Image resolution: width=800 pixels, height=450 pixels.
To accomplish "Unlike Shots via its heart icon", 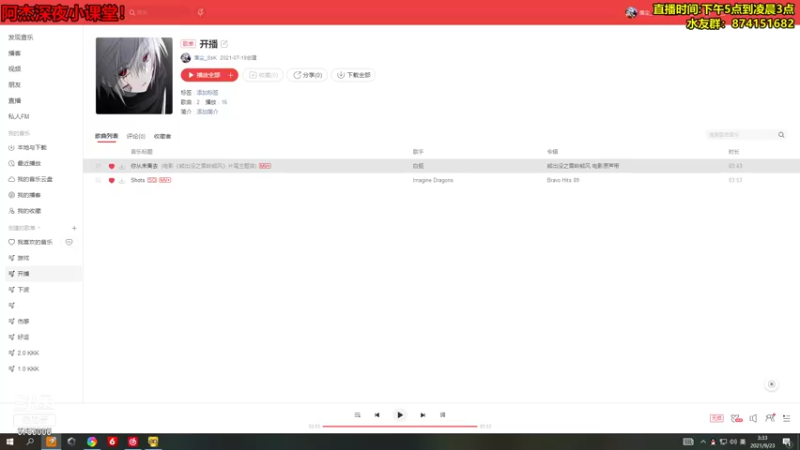I will 111,180.
